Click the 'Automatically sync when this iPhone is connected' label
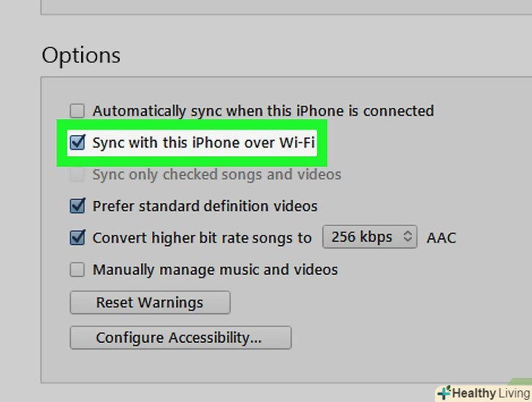This screenshot has height=402, width=532. click(263, 111)
